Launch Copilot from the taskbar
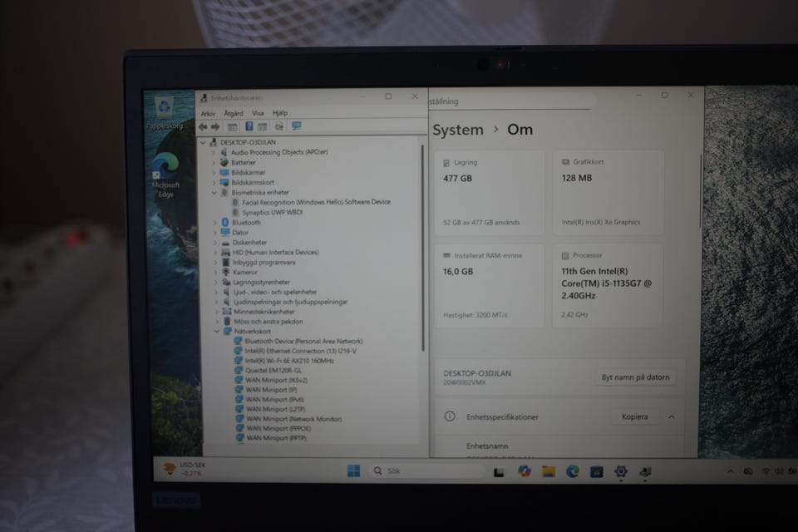The height and width of the screenshot is (532, 798). tap(525, 471)
